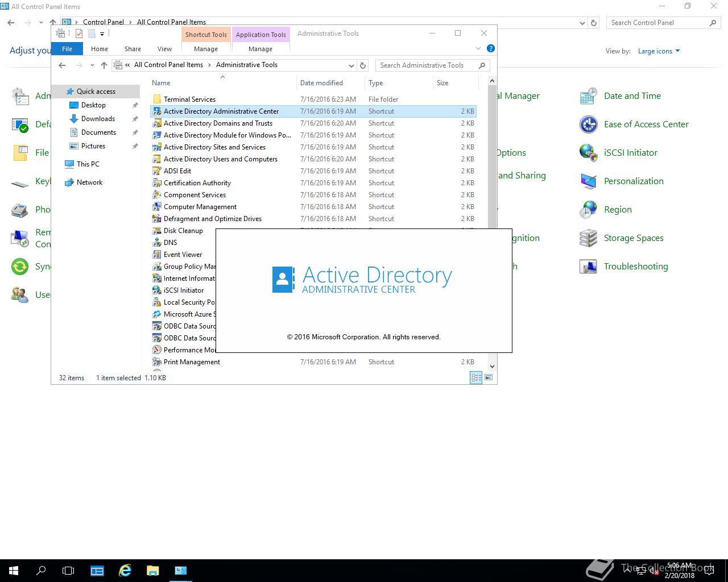This screenshot has width=728, height=582.
Task: Open Customize Quick Access Toolbar dropdown
Action: click(102, 34)
